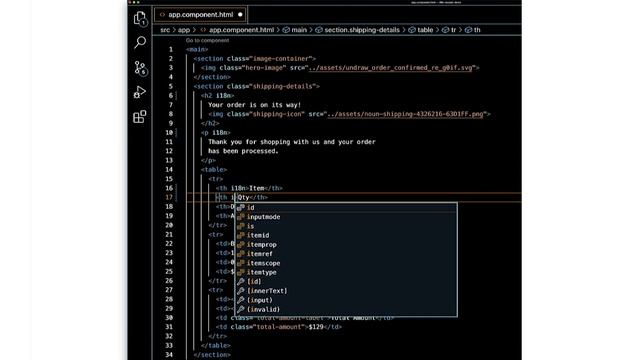Click the 'Item' header text on line 16

(x=257, y=188)
